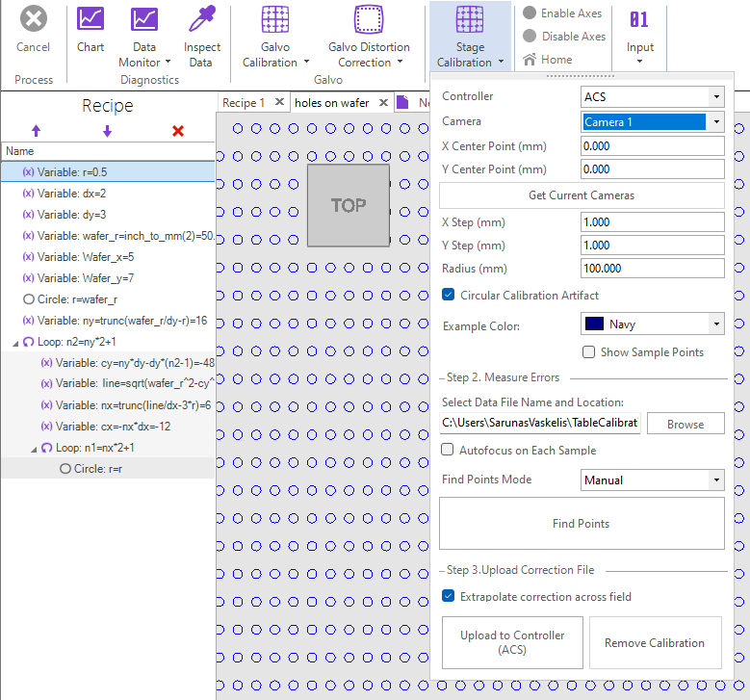750x700 pixels.
Task: Open Galvo Distortion Correction tool
Action: tap(369, 19)
